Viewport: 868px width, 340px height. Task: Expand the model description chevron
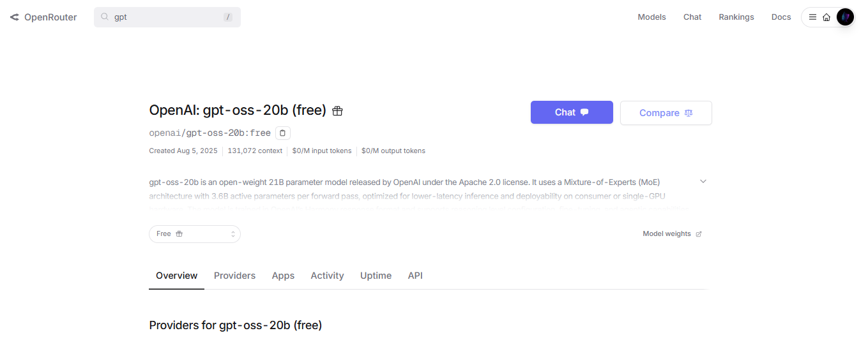coord(703,182)
